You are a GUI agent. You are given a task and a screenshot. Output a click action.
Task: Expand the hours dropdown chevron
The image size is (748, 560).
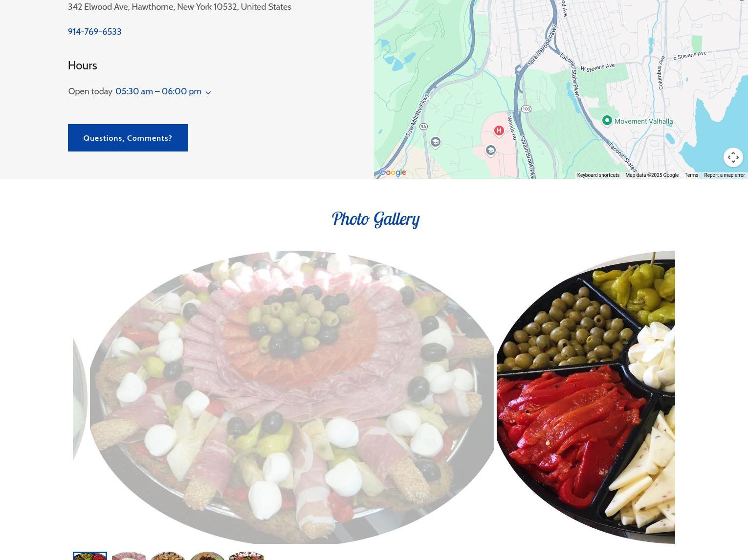208,92
